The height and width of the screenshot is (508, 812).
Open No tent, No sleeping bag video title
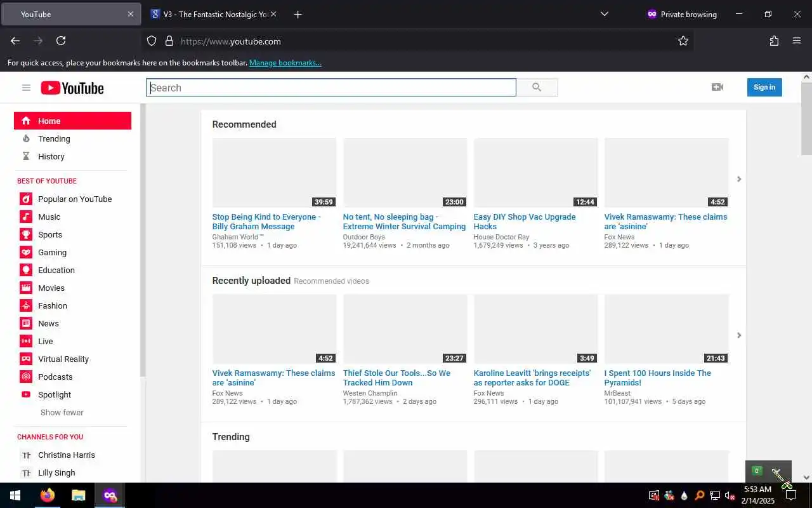(404, 222)
